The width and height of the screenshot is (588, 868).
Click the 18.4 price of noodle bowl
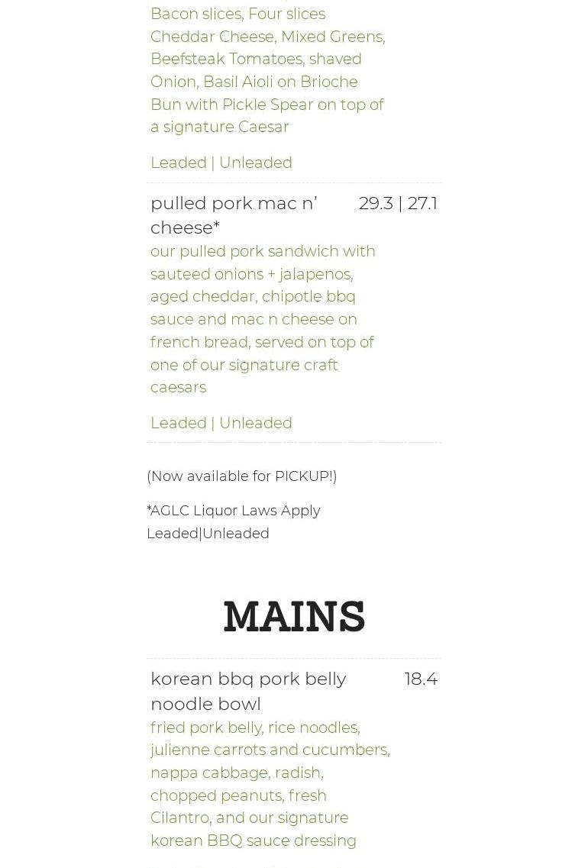(421, 679)
